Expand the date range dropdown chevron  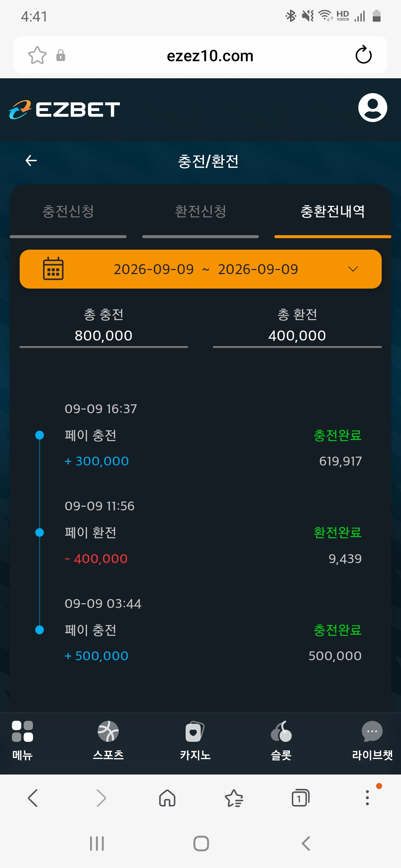point(353,269)
